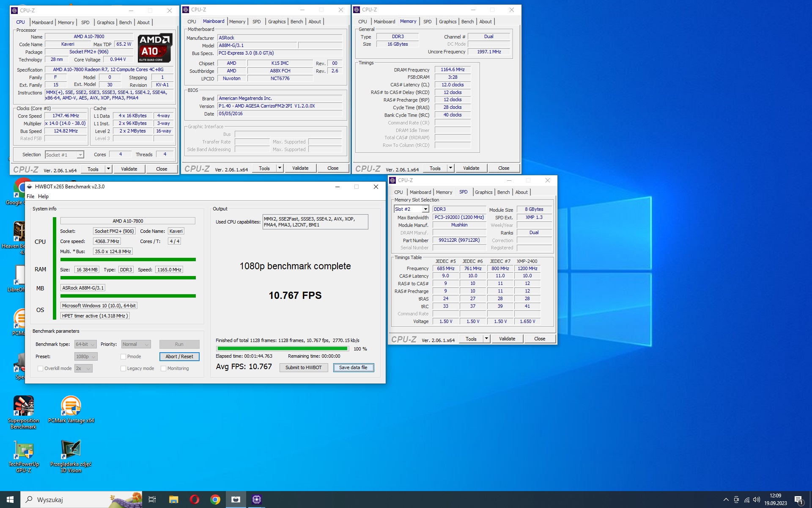Open Task View on the taskbar

pos(152,500)
